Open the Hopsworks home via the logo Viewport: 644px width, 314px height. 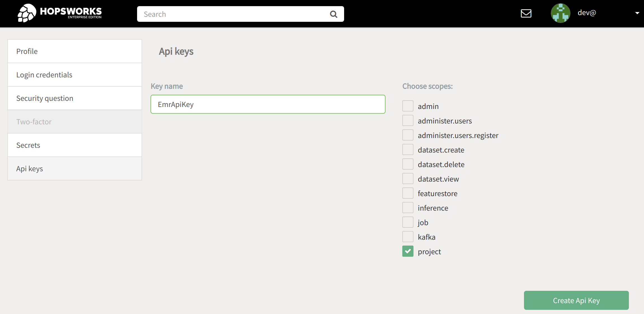(59, 12)
